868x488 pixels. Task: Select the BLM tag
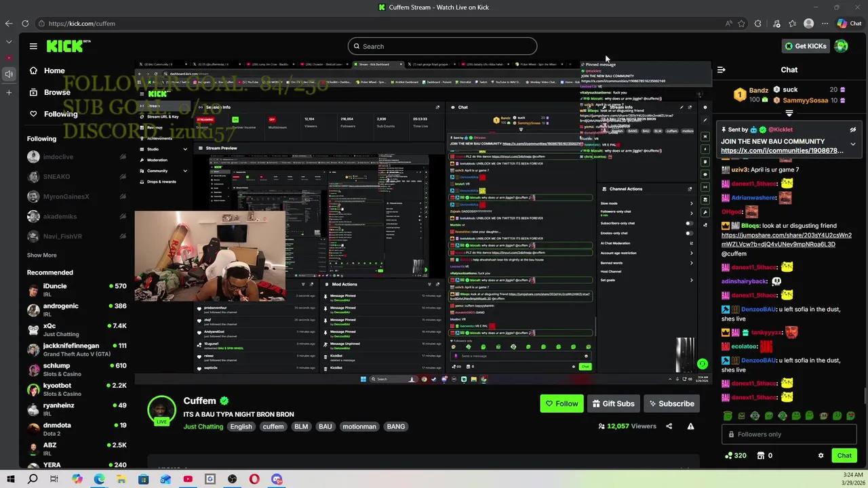(x=301, y=426)
